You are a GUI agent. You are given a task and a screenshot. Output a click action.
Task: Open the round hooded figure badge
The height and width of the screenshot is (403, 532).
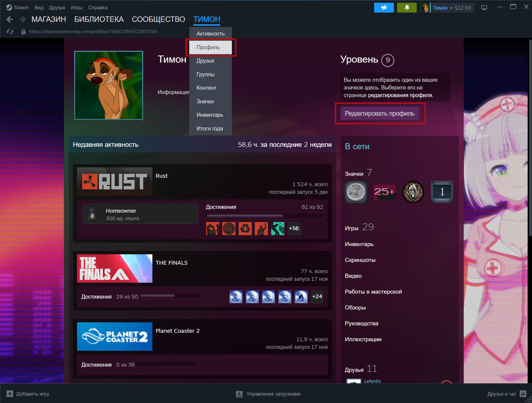pyautogui.click(x=413, y=192)
